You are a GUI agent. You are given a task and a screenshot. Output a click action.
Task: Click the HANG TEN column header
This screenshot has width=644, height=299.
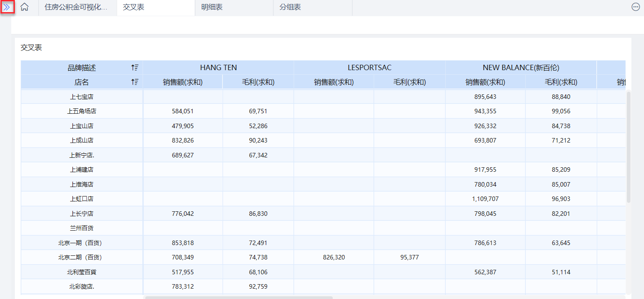[218, 68]
